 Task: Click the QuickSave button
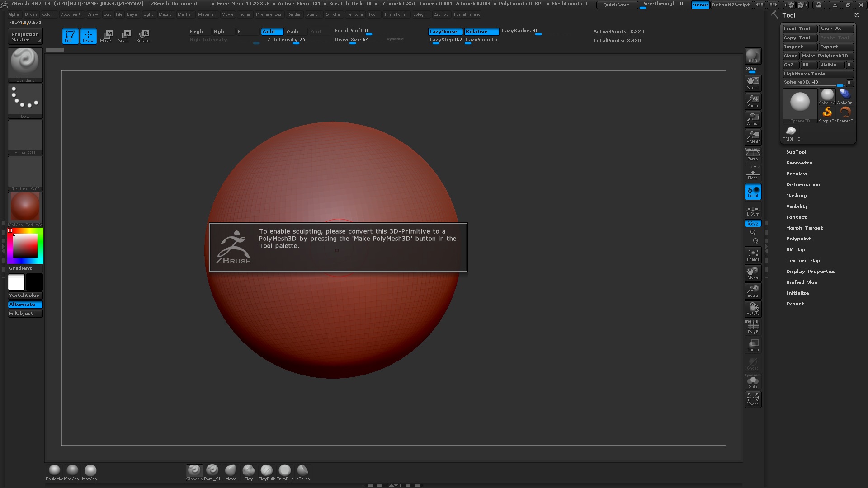tap(616, 5)
